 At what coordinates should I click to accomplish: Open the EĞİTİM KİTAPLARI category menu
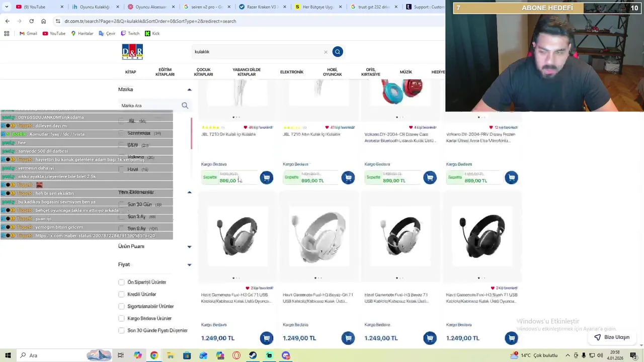[165, 72]
